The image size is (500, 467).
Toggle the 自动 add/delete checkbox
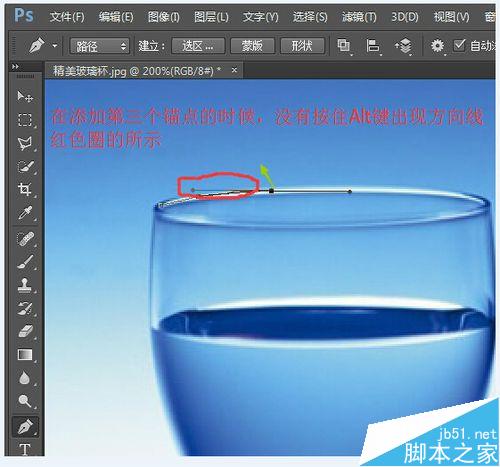pyautogui.click(x=459, y=45)
